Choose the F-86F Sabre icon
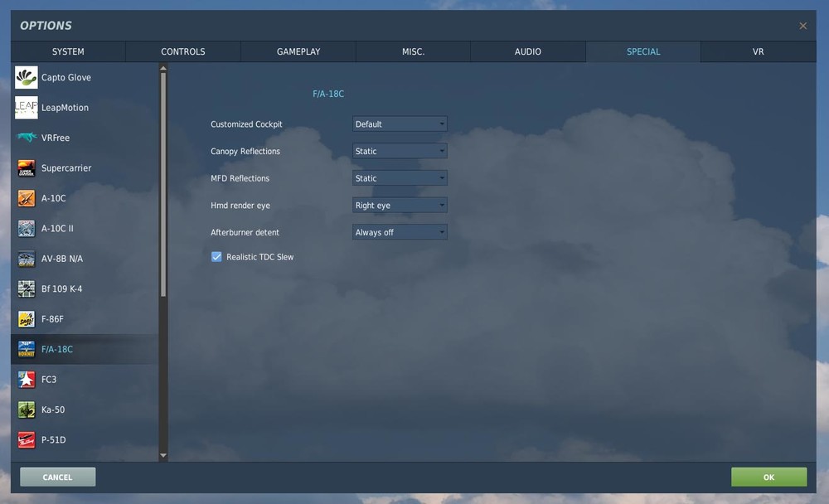Image resolution: width=829 pixels, height=504 pixels. [26, 319]
